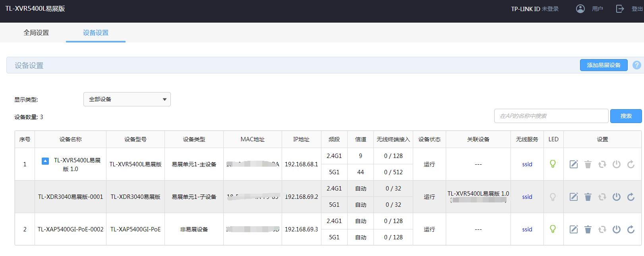
Task: Click the 添加易展设备 button
Action: [x=604, y=65]
